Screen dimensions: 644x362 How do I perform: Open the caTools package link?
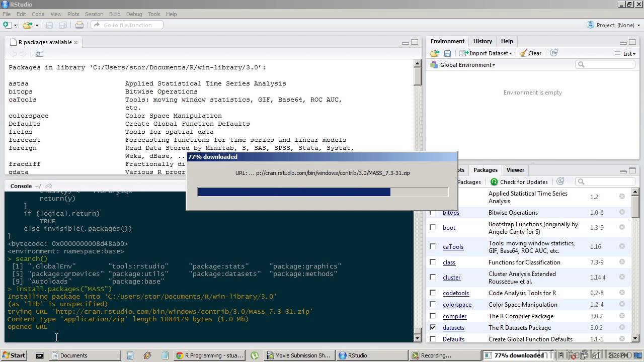coord(453,247)
